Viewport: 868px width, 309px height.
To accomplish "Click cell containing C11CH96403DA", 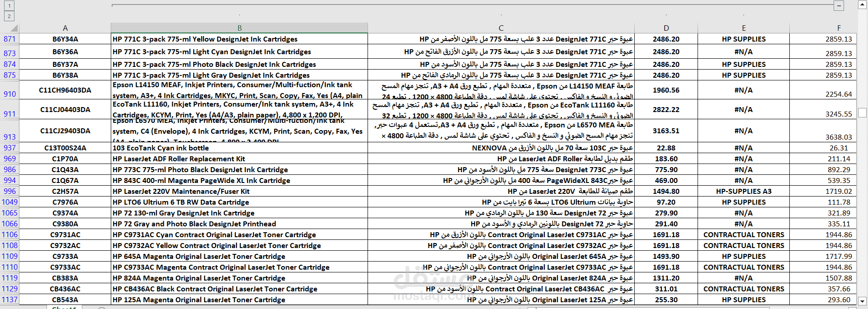I will coord(65,90).
